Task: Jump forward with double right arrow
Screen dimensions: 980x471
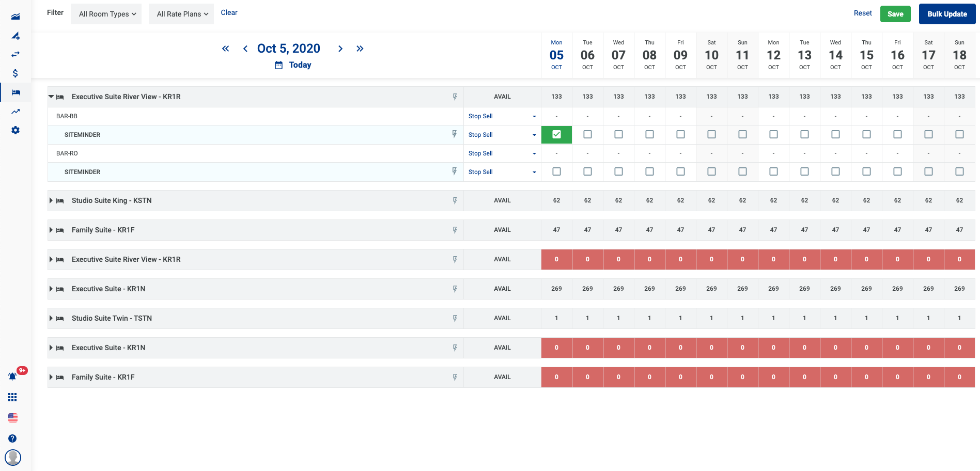Action: coord(360,49)
